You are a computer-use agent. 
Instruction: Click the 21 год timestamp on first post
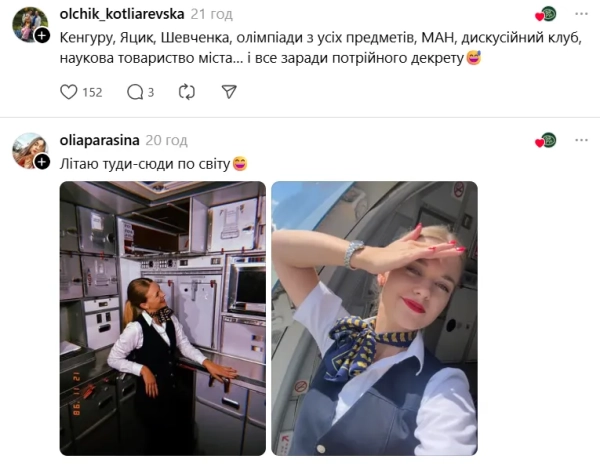click(x=212, y=14)
